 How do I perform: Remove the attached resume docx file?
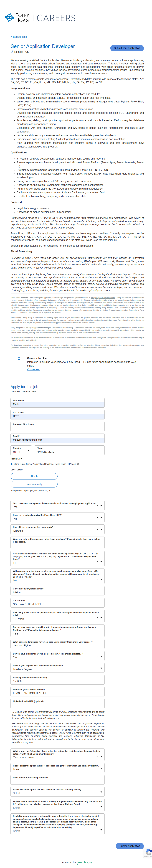[78, 464]
